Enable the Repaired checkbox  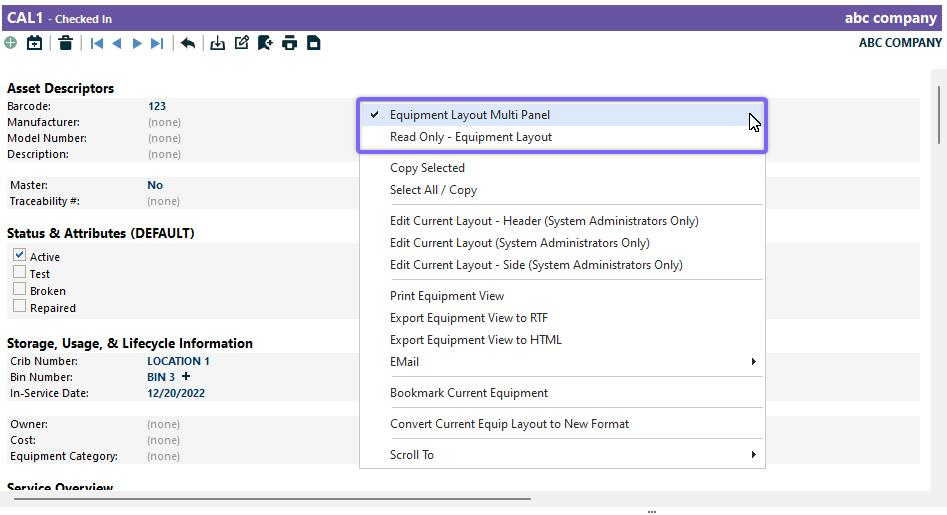pyautogui.click(x=19, y=307)
